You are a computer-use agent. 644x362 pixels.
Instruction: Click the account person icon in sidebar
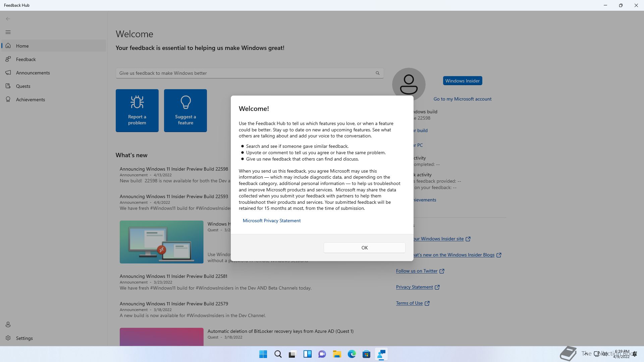[8, 324]
